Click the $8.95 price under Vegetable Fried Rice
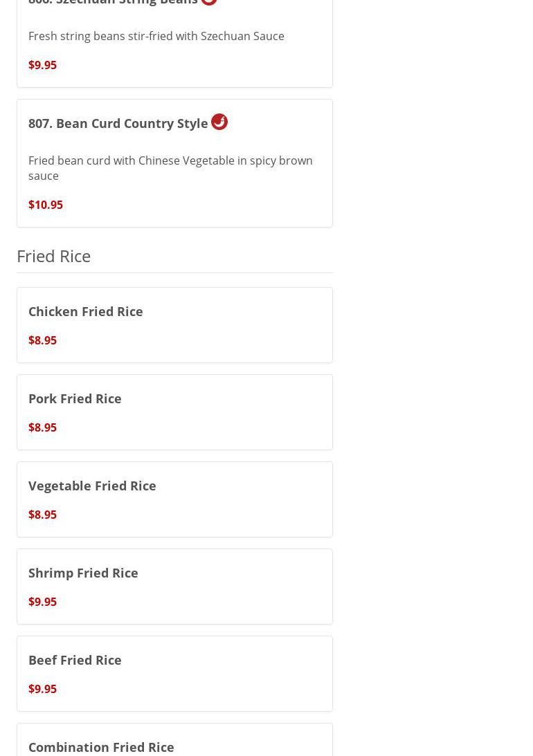The image size is (533, 756). [x=42, y=515]
